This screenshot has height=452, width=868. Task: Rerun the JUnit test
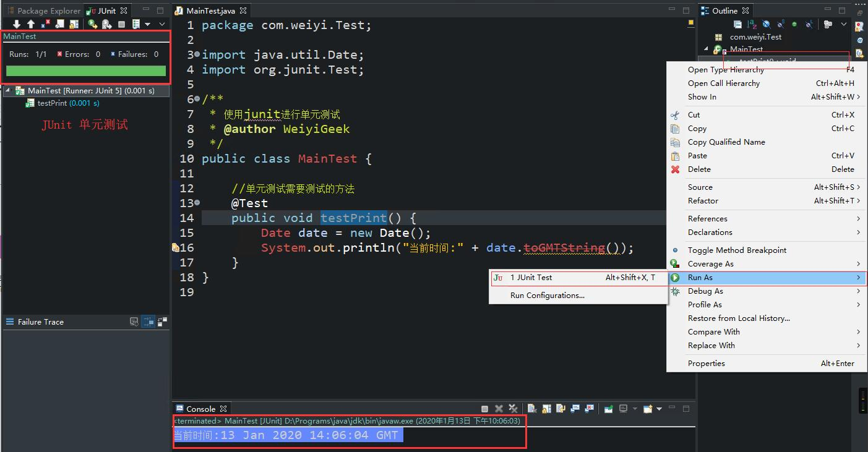pos(93,24)
